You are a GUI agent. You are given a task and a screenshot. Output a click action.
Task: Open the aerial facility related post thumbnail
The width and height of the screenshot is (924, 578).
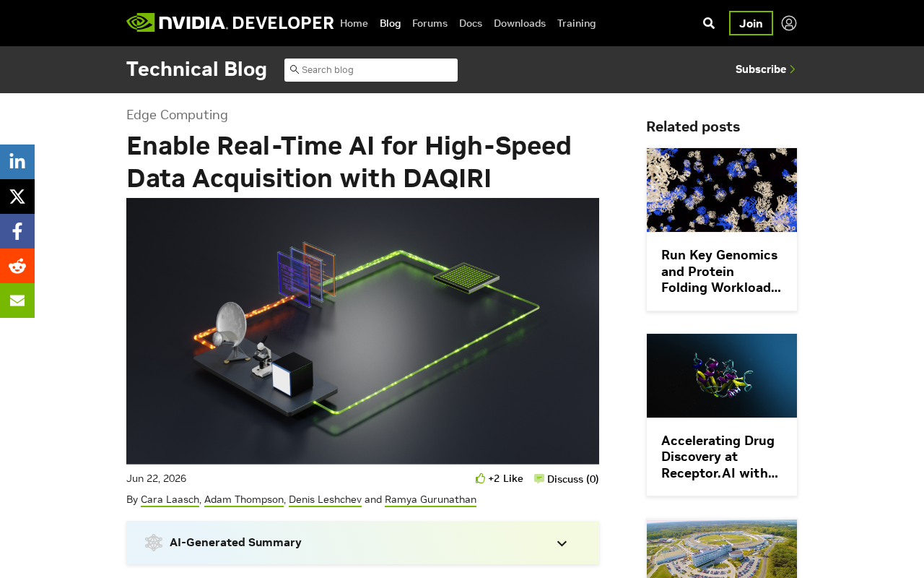722,548
